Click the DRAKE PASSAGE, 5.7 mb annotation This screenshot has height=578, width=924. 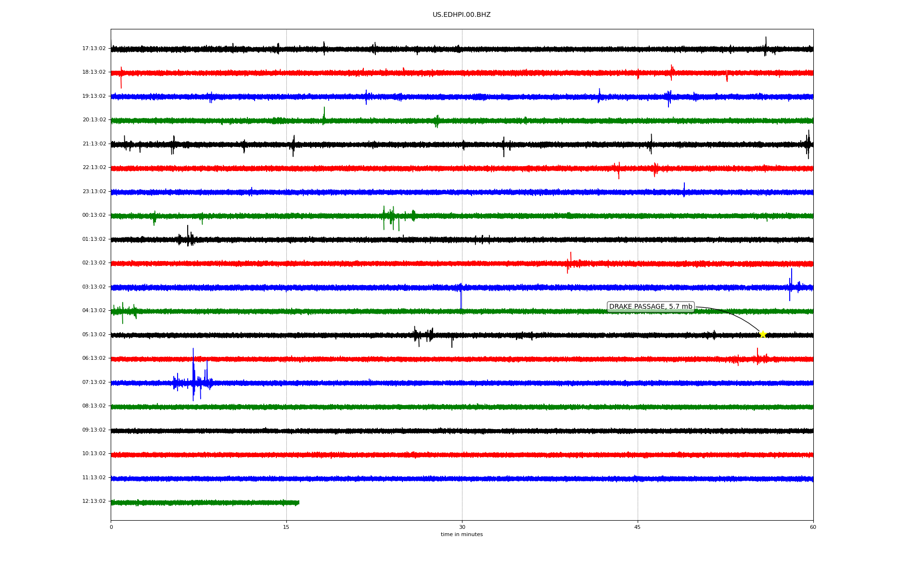[651, 307]
